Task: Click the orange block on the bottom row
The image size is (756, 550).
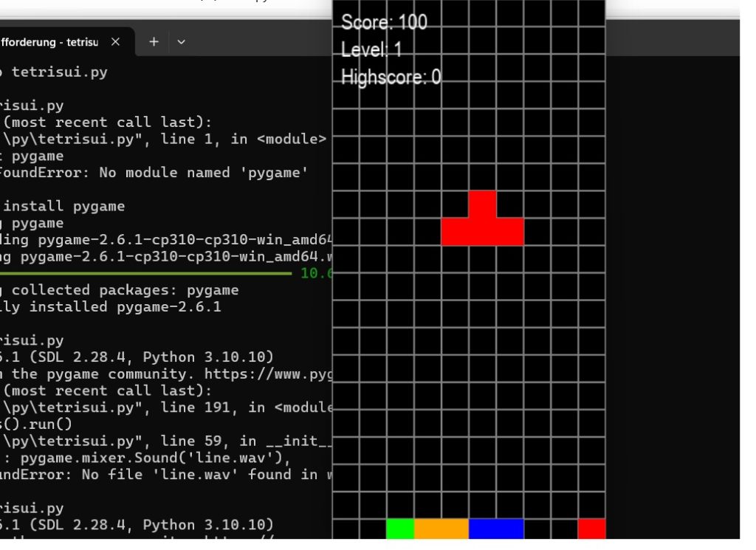Action: coord(441,529)
